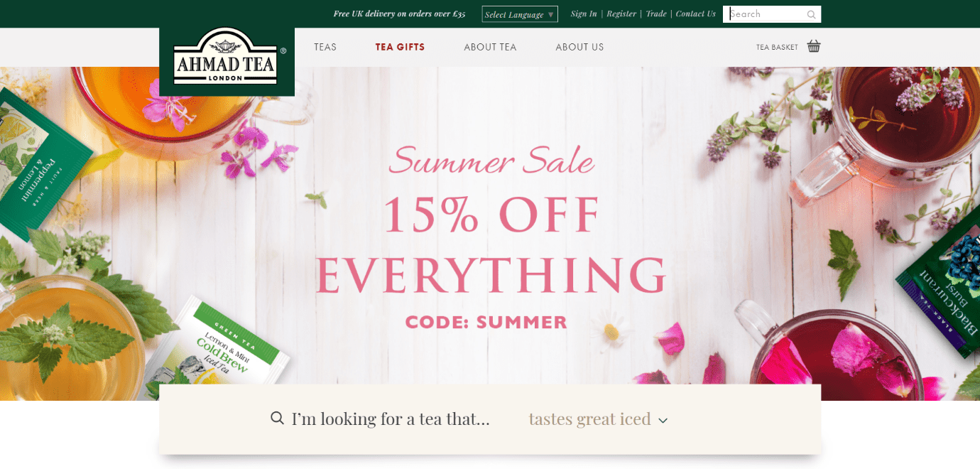Click the Register link
Screen dimensions: 980x469
621,14
